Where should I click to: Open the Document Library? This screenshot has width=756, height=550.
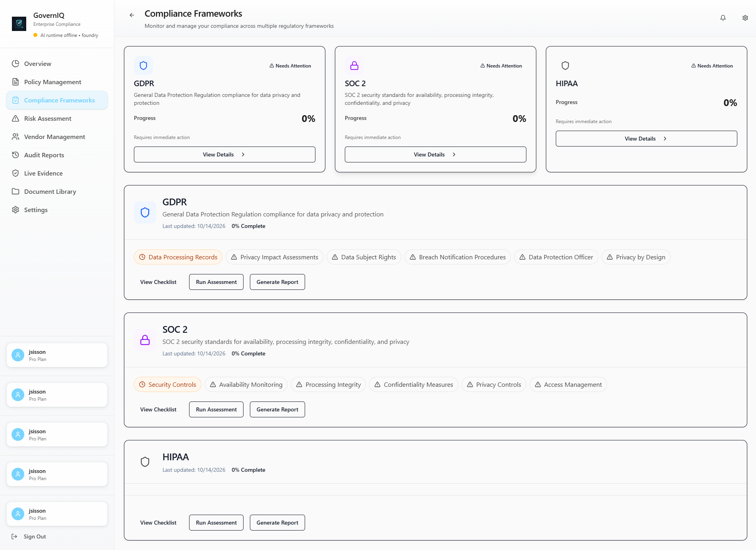57,191
